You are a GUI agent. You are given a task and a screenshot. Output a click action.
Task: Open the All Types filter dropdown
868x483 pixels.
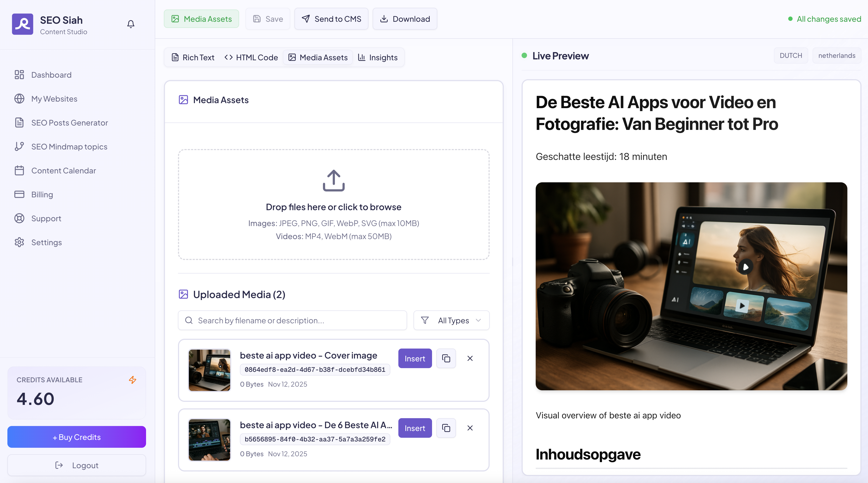pyautogui.click(x=452, y=320)
